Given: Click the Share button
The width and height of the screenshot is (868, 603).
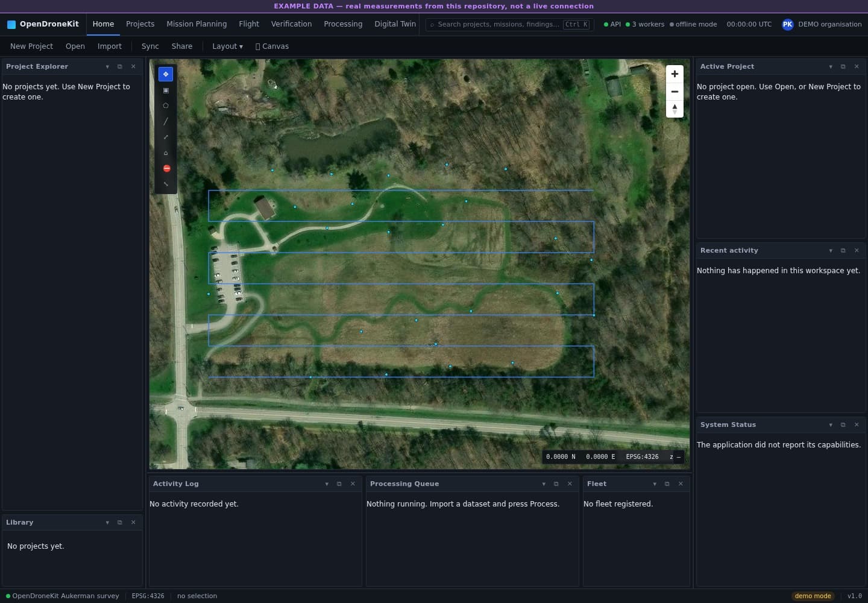Looking at the screenshot, I should click(x=182, y=46).
